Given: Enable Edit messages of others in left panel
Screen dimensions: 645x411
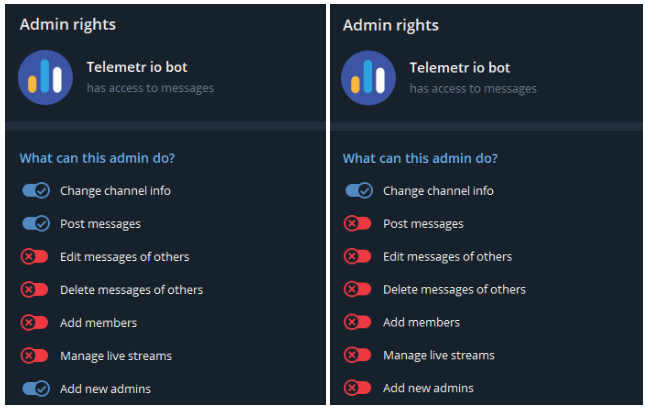Looking at the screenshot, I should click(35, 257).
